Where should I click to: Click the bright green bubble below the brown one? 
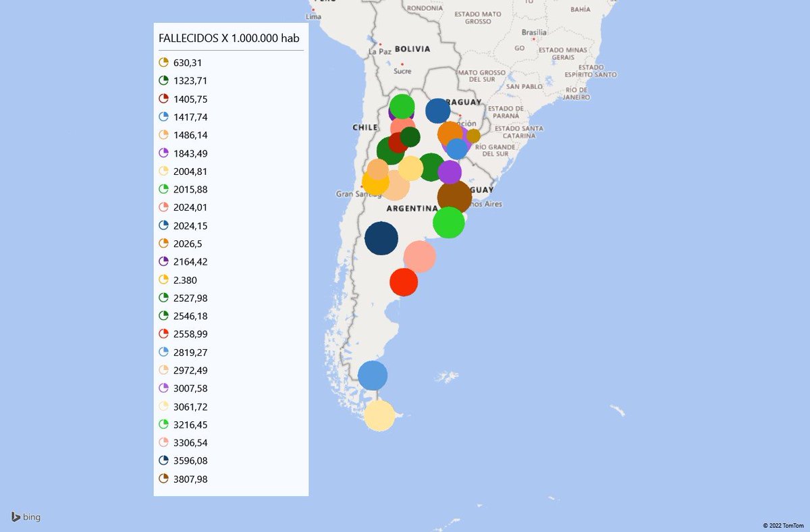(x=448, y=223)
